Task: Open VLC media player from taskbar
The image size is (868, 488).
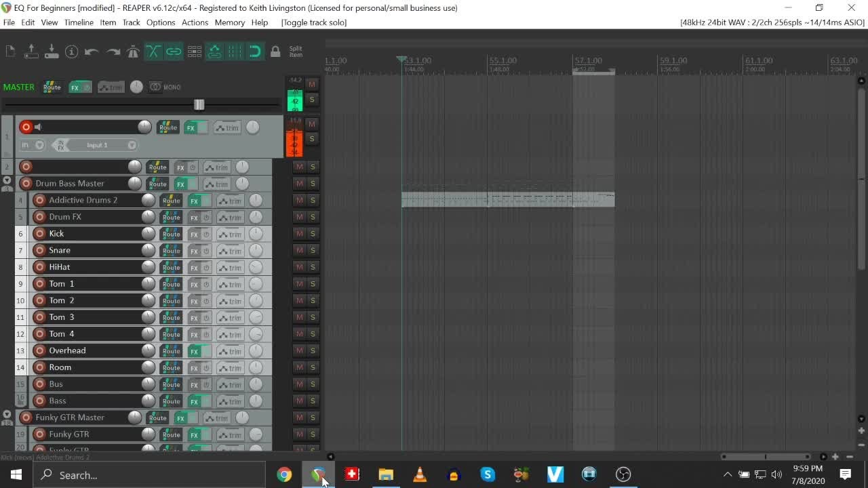Action: [420, 475]
